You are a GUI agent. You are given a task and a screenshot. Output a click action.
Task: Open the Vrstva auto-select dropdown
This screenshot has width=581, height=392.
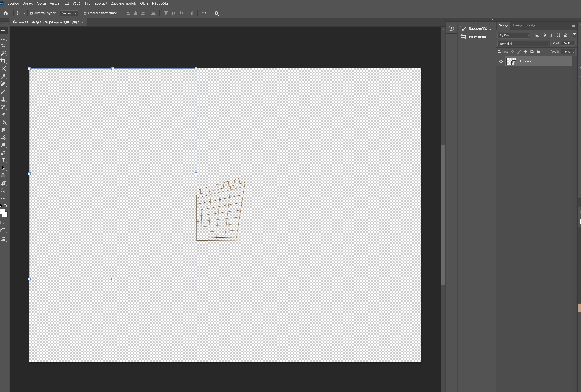(x=69, y=13)
